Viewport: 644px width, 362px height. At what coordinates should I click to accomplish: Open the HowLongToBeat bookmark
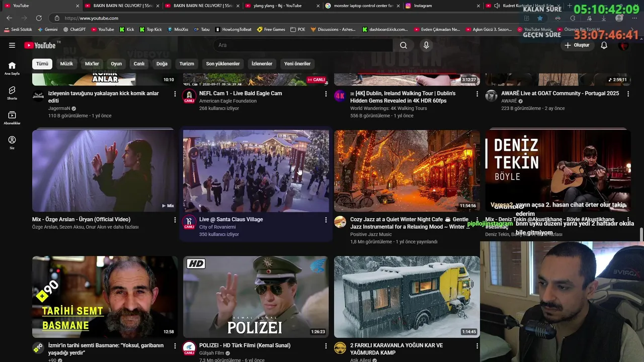click(233, 29)
